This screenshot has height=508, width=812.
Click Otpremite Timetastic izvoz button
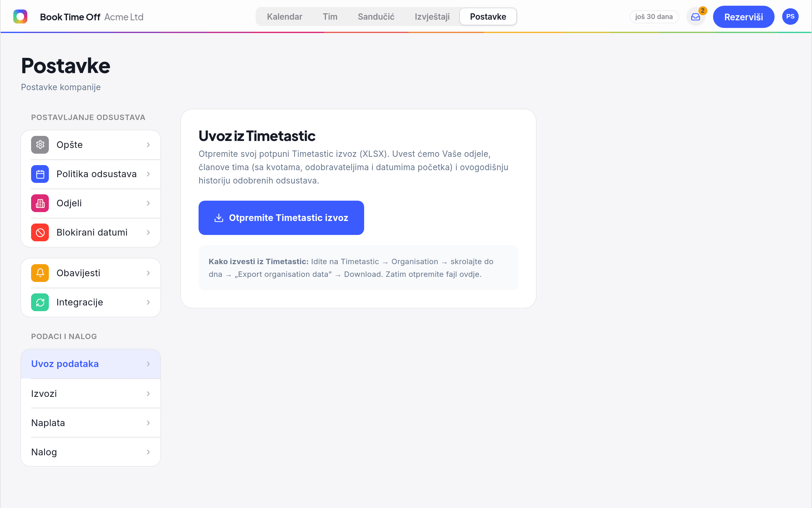click(x=281, y=218)
